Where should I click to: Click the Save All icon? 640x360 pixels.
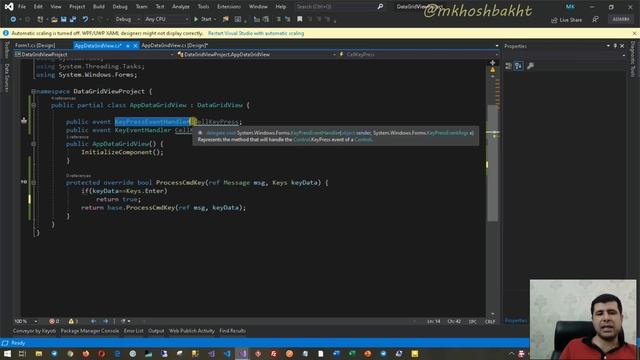click(73, 19)
